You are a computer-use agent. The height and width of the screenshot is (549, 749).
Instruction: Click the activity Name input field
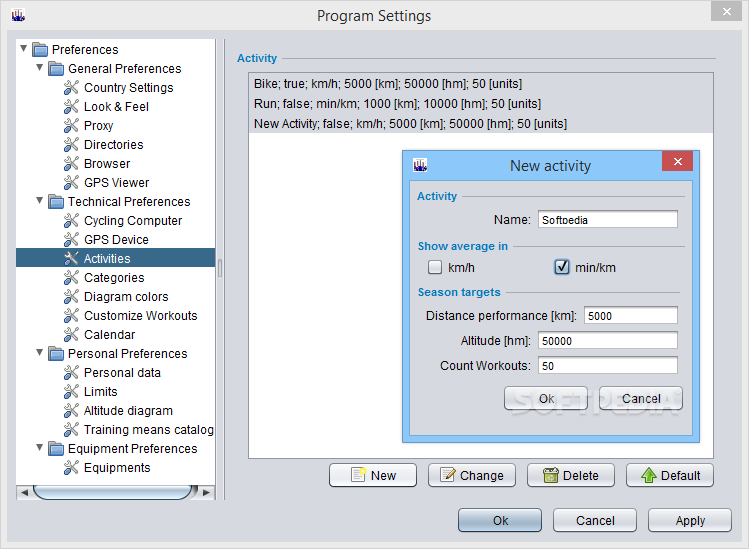608,219
